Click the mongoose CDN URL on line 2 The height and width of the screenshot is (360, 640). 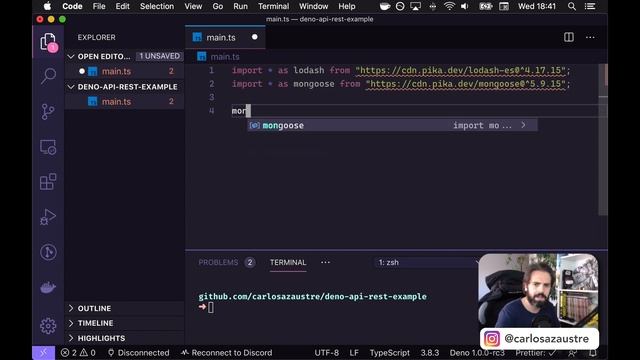466,84
